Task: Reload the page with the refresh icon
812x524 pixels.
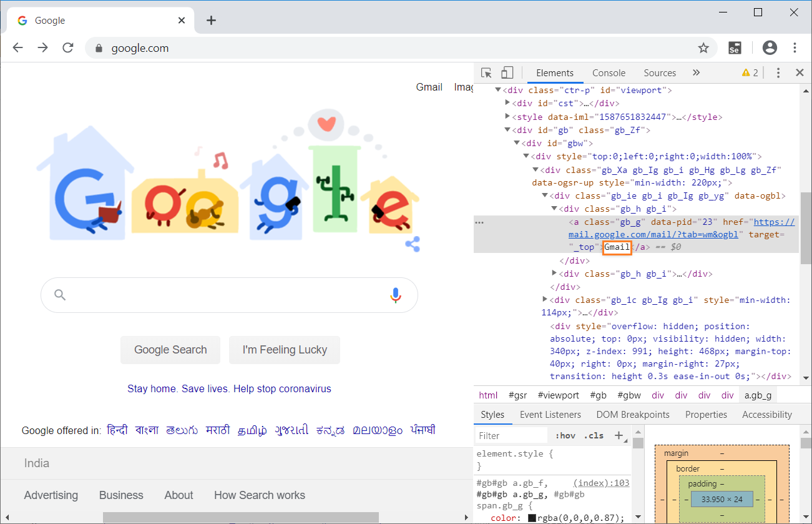Action: click(68, 48)
